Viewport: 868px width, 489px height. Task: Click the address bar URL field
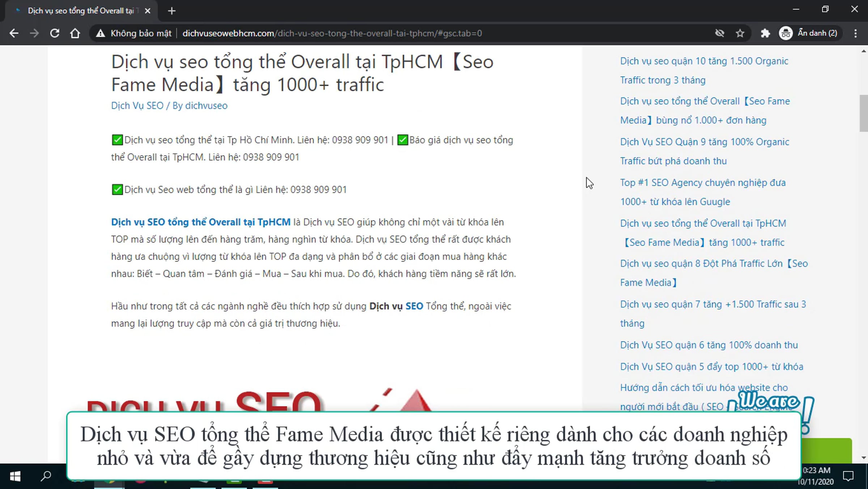[332, 33]
